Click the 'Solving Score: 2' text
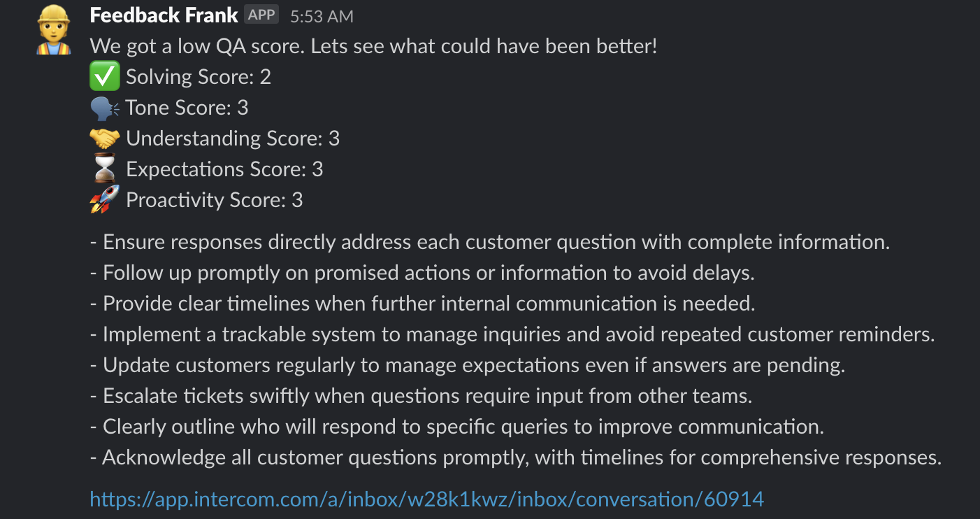The height and width of the screenshot is (519, 980). tap(199, 77)
